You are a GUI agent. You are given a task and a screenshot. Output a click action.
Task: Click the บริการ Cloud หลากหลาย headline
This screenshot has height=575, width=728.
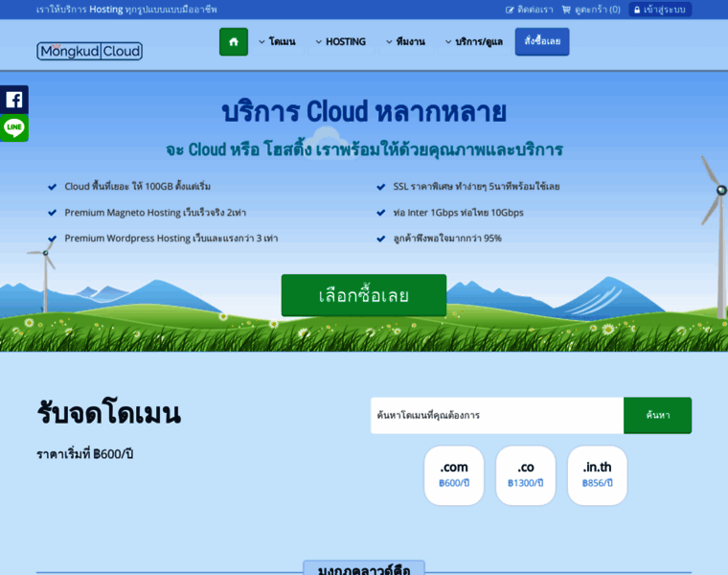pyautogui.click(x=364, y=112)
